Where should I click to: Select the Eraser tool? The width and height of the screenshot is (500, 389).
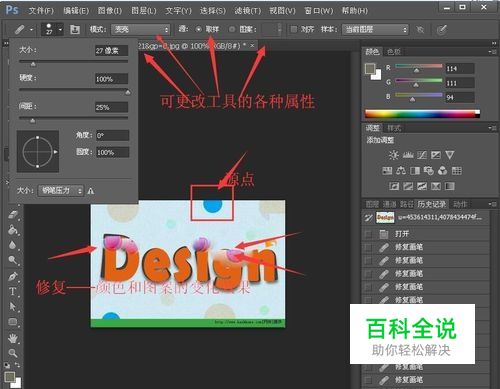[13, 215]
